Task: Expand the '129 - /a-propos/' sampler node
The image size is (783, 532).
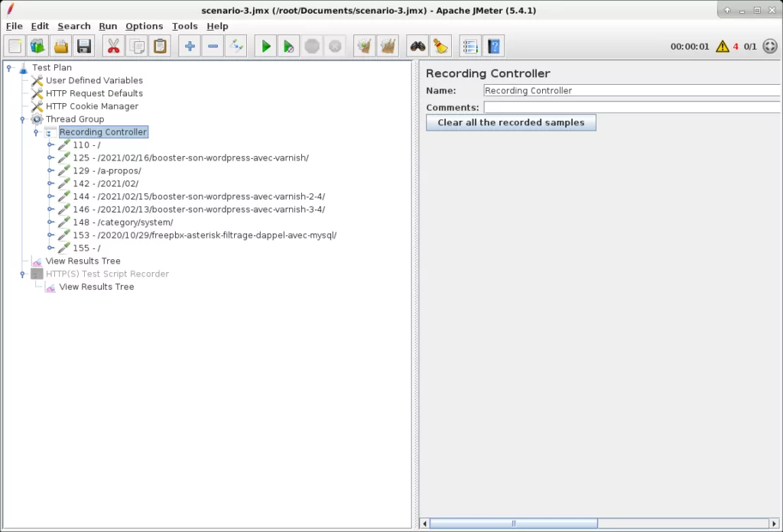Action: pos(50,170)
